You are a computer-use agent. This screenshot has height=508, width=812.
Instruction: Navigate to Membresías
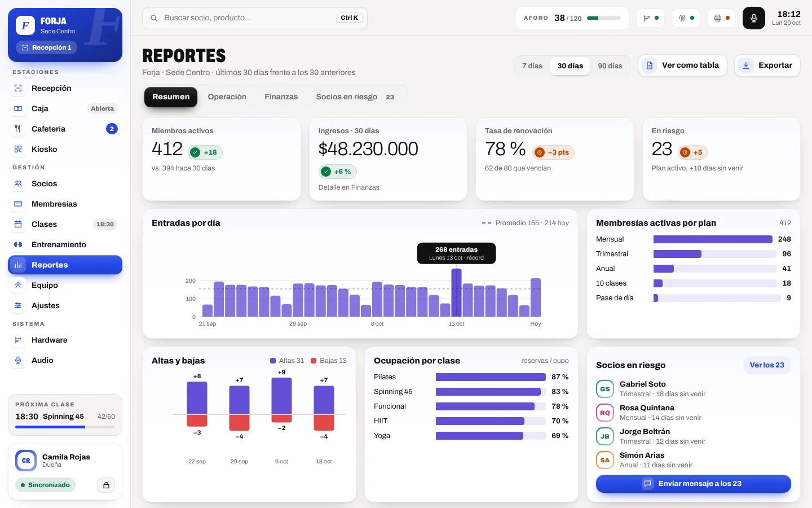point(65,204)
